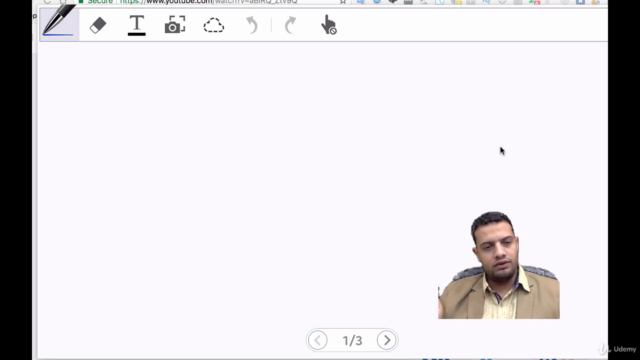Viewport: 640px width, 360px height.
Task: Choose the Text tool
Action: [x=137, y=25]
